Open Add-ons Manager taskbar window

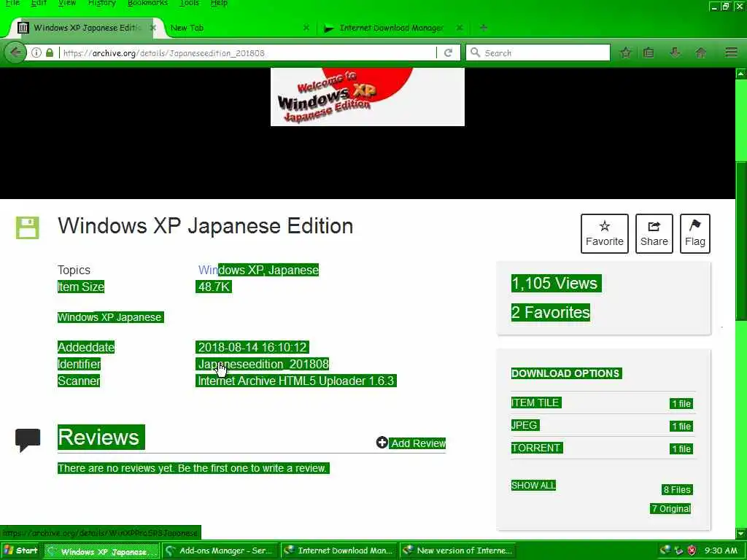pyautogui.click(x=220, y=551)
